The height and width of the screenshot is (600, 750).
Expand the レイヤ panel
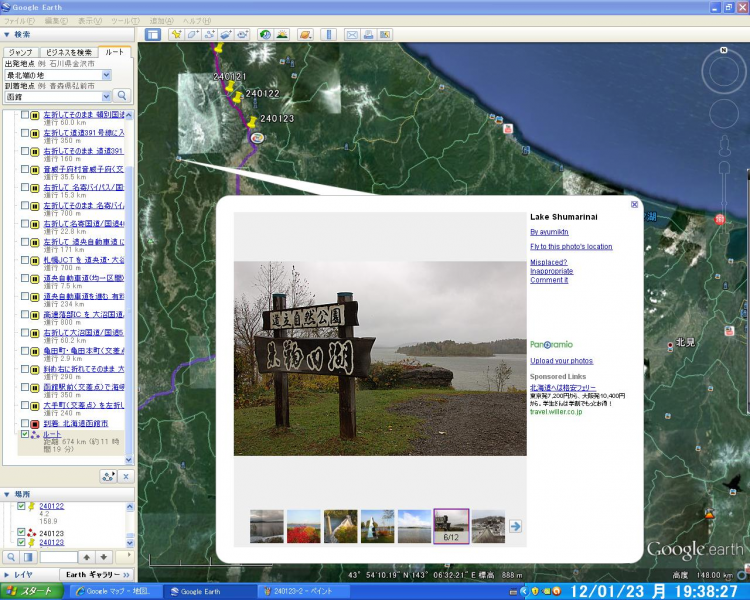click(x=7, y=574)
